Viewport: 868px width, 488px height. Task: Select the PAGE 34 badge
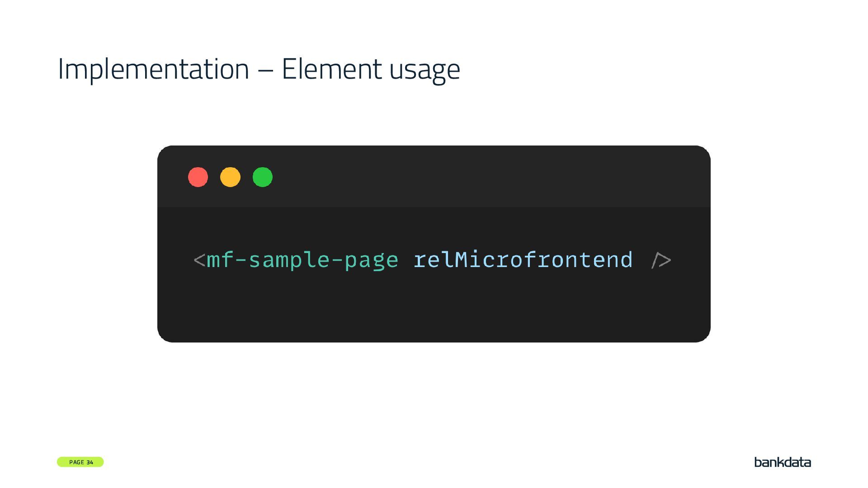[x=80, y=462]
